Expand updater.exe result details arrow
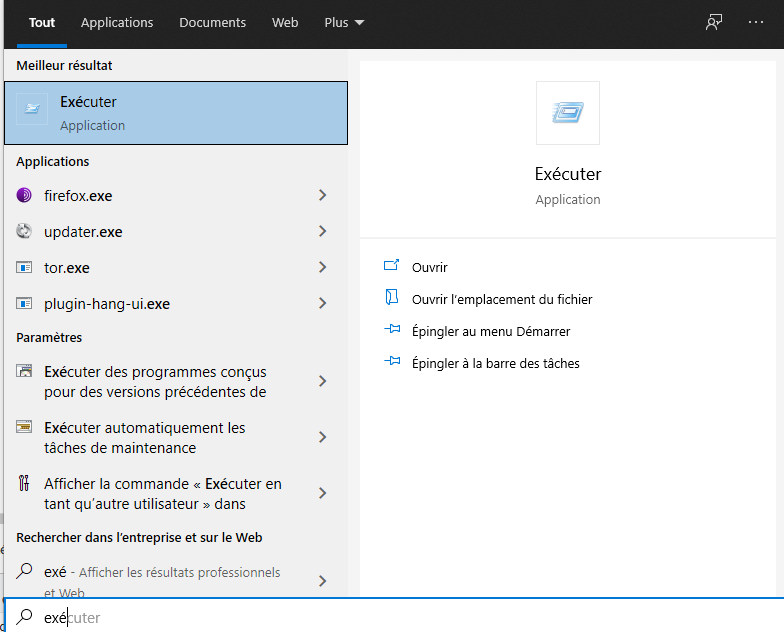Image resolution: width=784 pixels, height=632 pixels. click(322, 231)
